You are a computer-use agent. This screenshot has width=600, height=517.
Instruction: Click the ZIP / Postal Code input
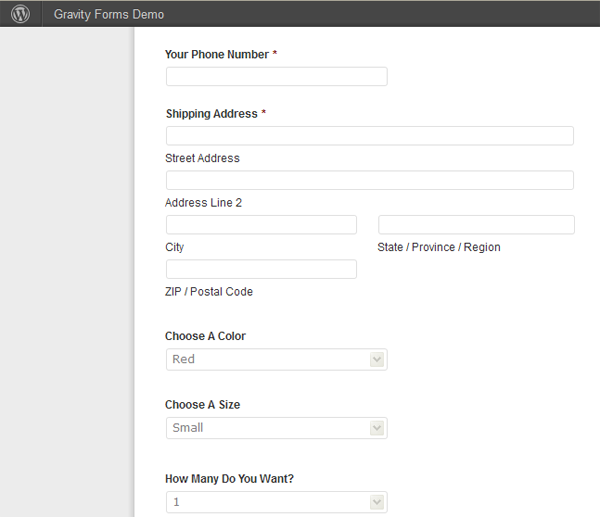(x=261, y=269)
